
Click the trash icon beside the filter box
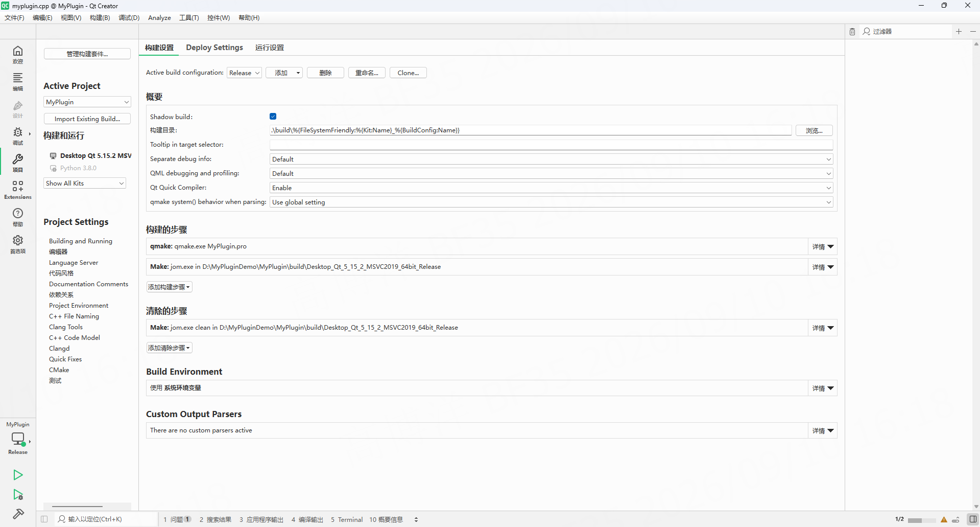click(852, 32)
